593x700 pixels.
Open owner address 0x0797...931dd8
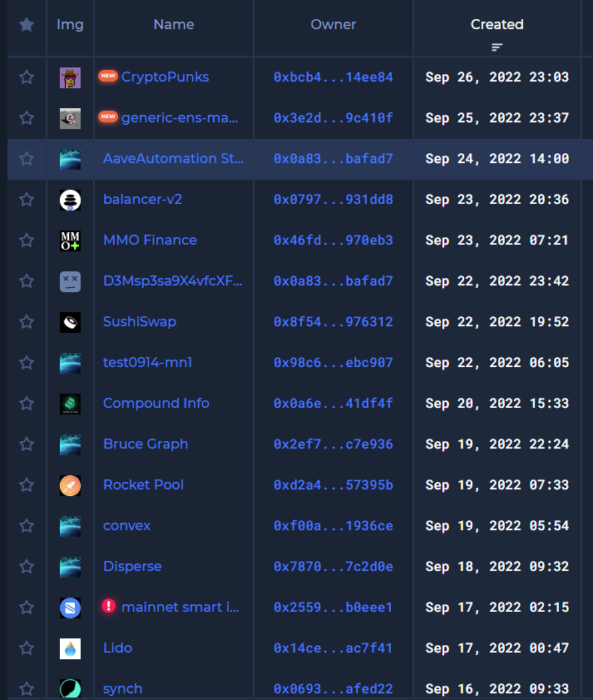(334, 200)
